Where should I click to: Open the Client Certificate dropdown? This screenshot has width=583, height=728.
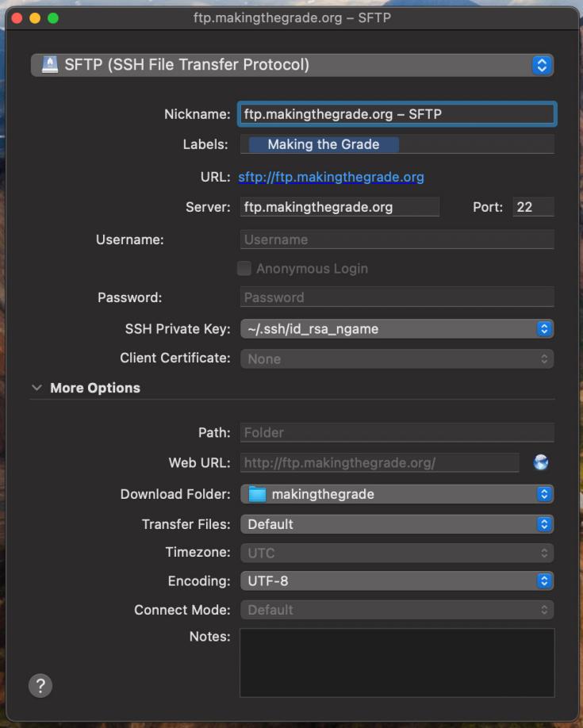[397, 359]
